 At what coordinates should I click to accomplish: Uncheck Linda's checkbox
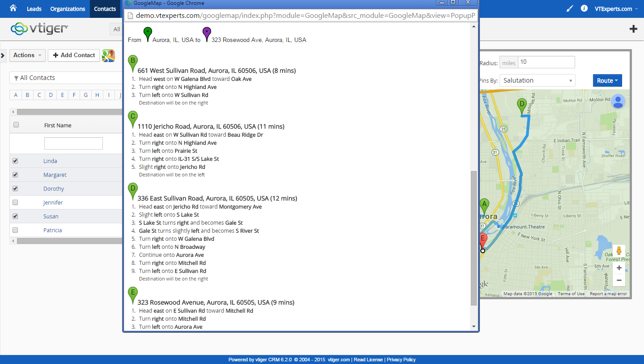point(15,161)
